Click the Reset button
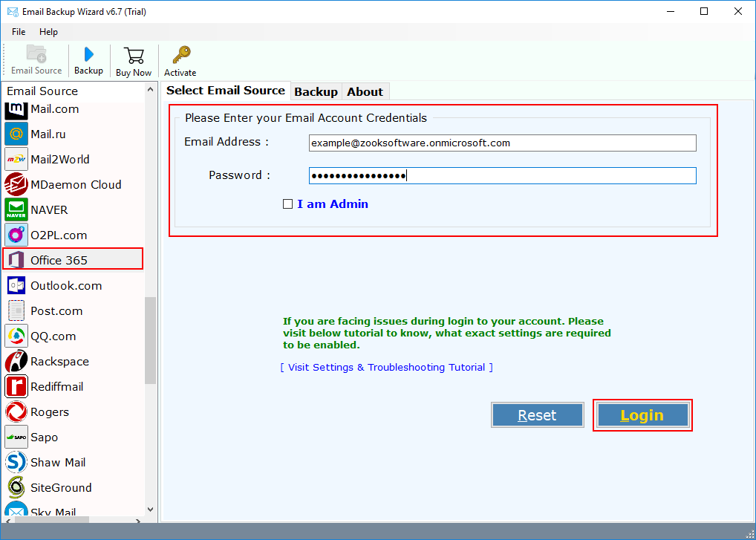The width and height of the screenshot is (756, 540). 537,415
